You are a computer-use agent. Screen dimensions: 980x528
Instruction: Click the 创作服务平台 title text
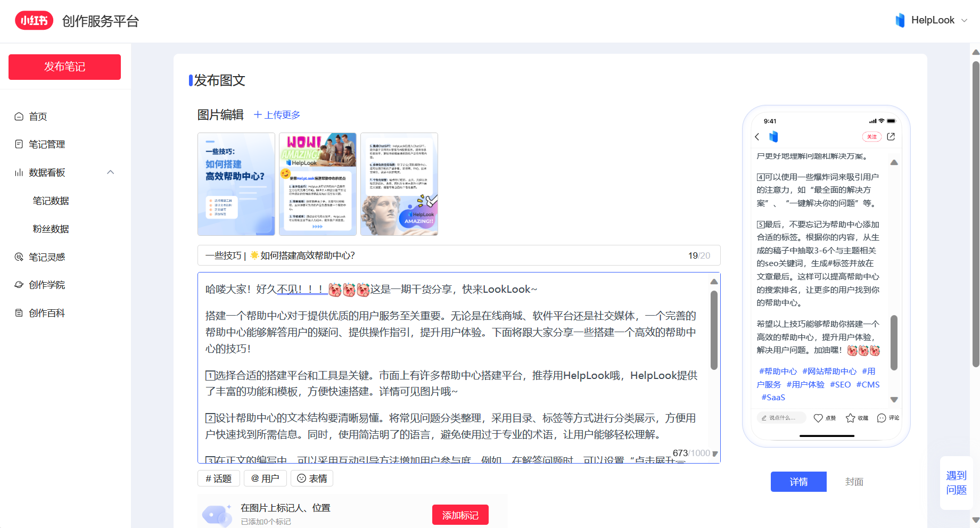click(x=101, y=21)
